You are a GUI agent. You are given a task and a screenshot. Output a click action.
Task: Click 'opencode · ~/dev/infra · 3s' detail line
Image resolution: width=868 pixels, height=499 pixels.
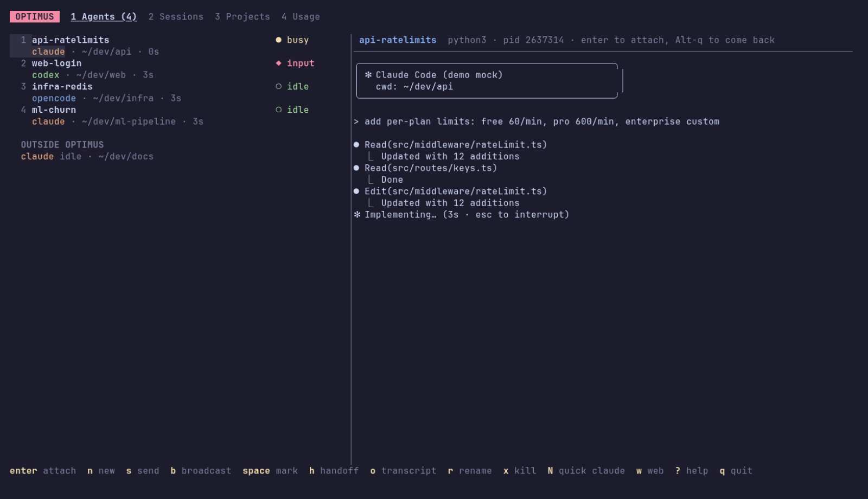[107, 98]
